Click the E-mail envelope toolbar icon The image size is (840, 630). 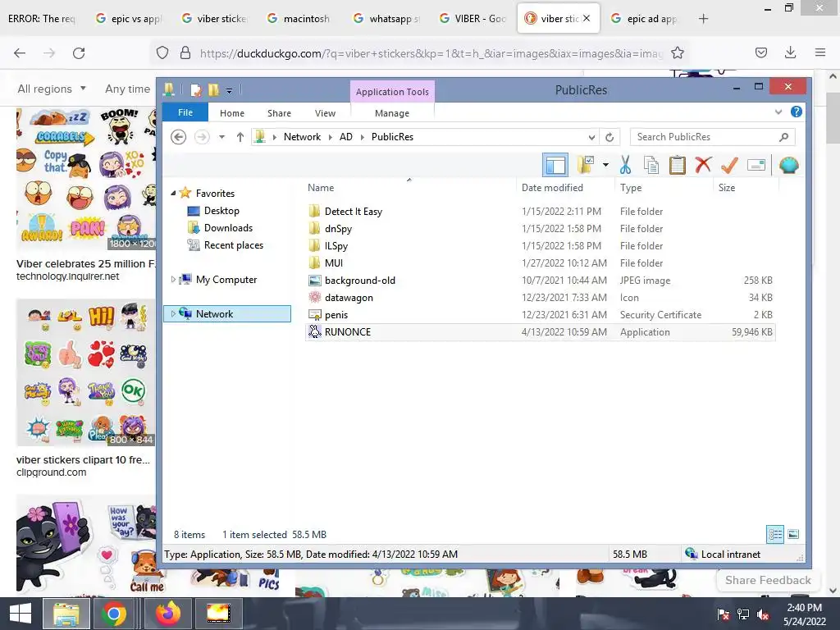point(756,165)
